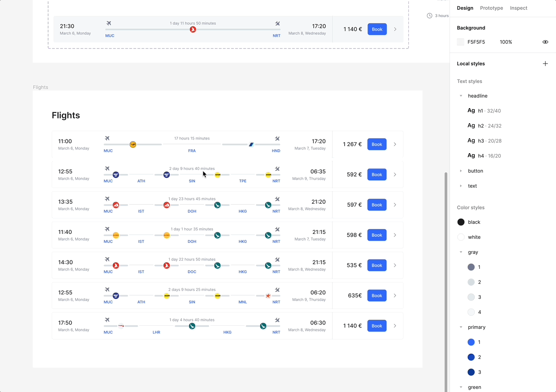Screen dimensions: 556x392
Task: Click the clock icon near 3 hours
Action: pyautogui.click(x=429, y=15)
